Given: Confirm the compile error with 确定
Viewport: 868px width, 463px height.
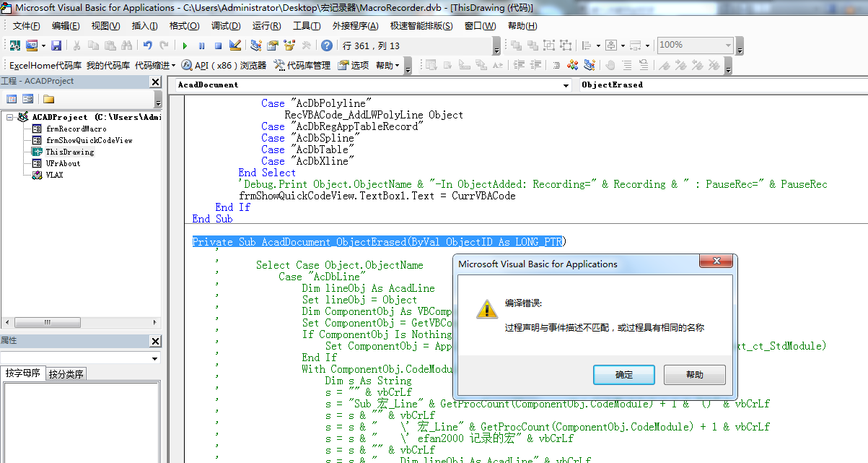Looking at the screenshot, I should (x=624, y=374).
